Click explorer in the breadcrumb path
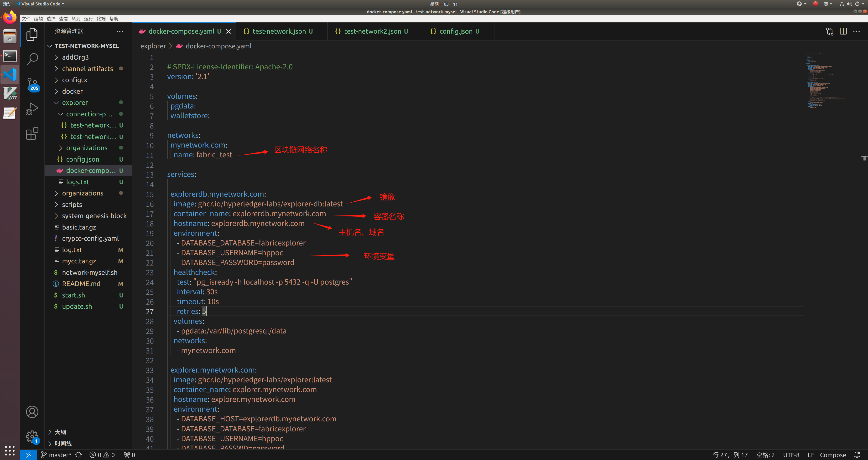This screenshot has height=460, width=868. point(153,46)
